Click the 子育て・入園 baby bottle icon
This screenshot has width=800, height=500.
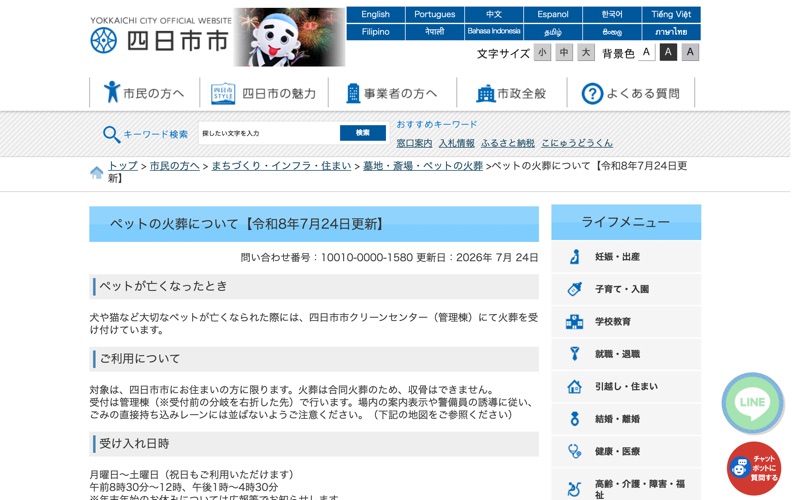575,289
